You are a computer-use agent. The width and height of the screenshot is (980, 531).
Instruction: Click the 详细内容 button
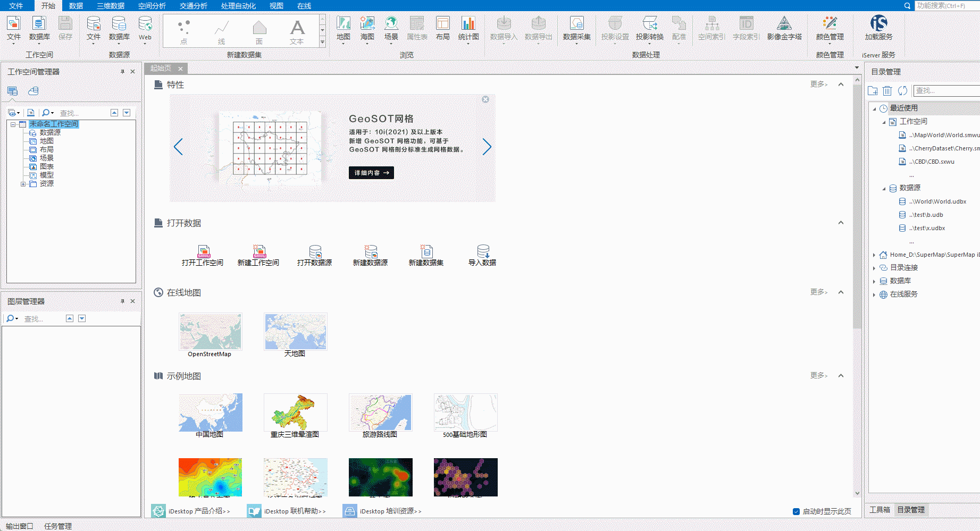click(x=371, y=173)
